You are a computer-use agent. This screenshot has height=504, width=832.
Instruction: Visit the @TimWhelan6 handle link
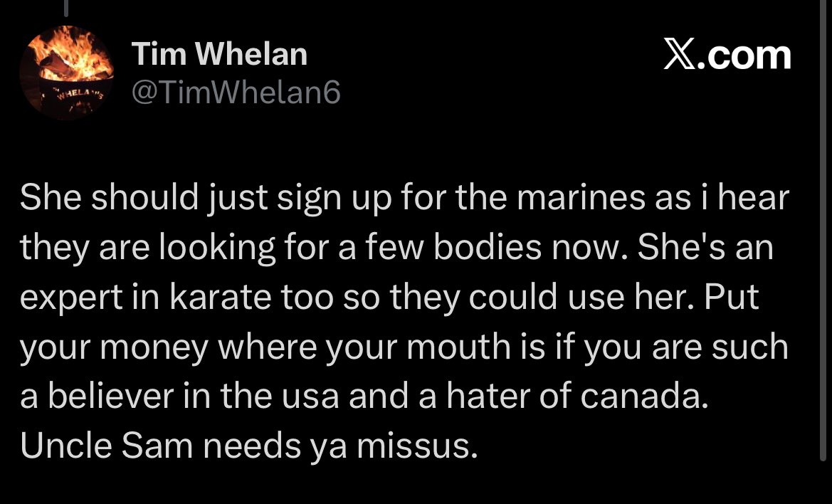[236, 92]
